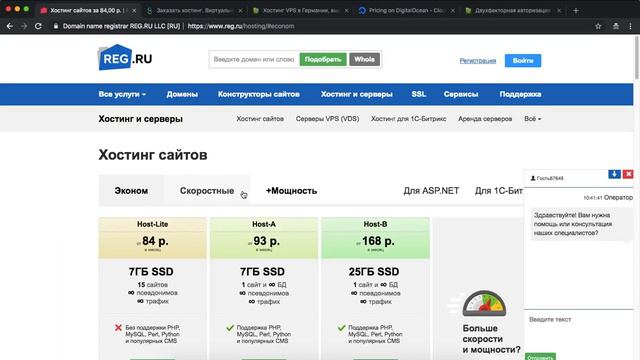
Task: Focus the domain search input field
Action: pyautogui.click(x=254, y=60)
